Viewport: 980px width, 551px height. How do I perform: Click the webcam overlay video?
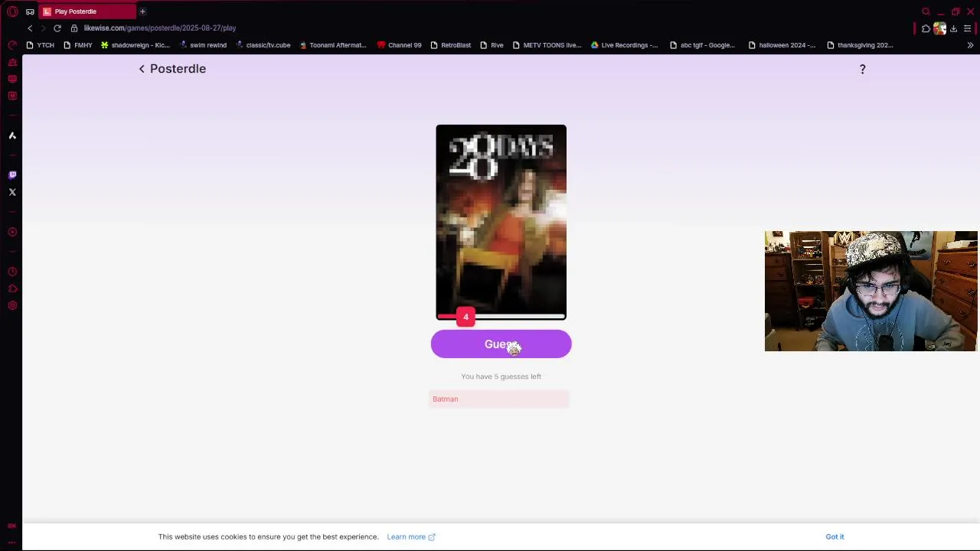[x=871, y=291]
